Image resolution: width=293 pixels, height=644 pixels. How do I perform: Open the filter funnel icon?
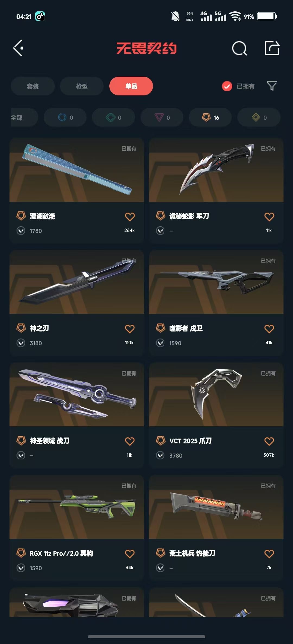coord(272,86)
